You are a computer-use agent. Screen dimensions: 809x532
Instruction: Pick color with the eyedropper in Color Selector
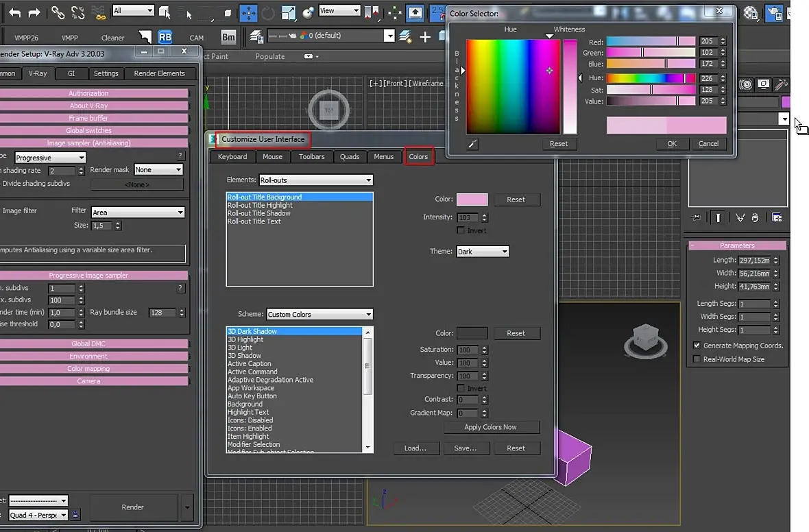point(472,144)
